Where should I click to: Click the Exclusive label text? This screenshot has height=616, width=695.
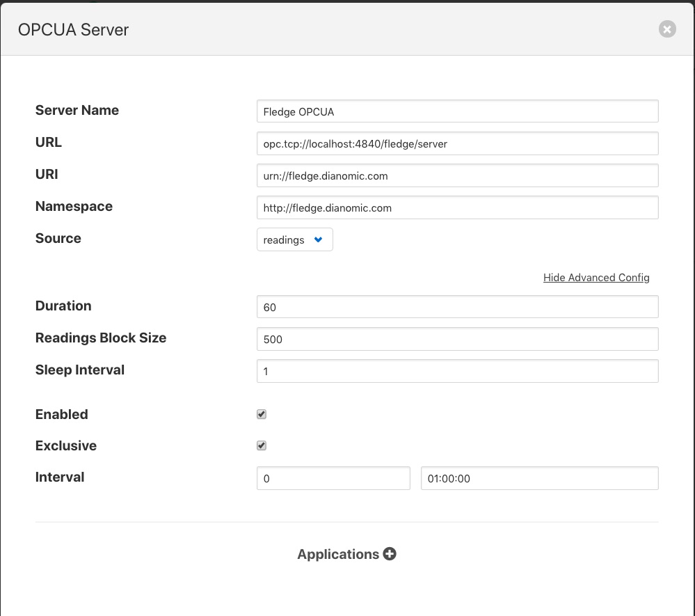click(66, 445)
